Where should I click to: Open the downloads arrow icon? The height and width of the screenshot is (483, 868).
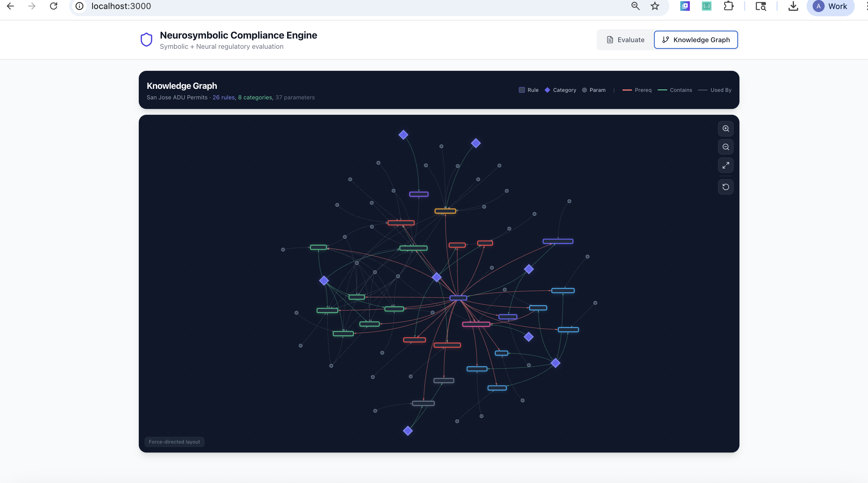793,6
